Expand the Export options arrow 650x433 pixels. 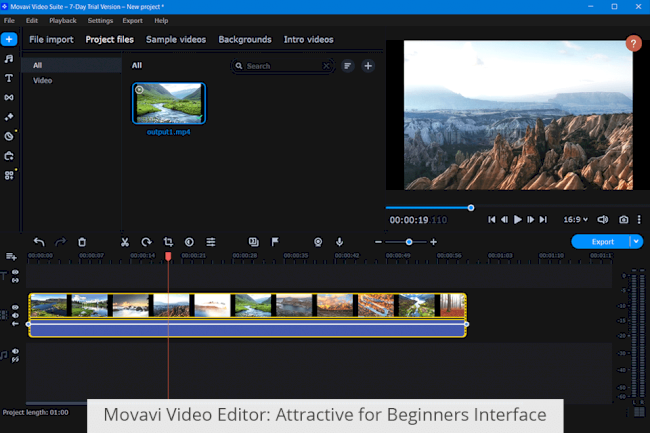[x=636, y=242]
